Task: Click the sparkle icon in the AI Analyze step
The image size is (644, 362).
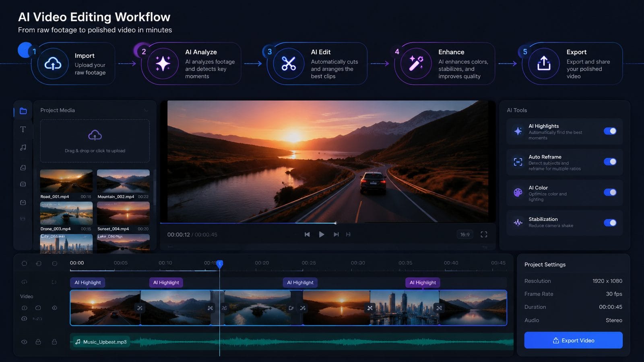Action: point(163,64)
